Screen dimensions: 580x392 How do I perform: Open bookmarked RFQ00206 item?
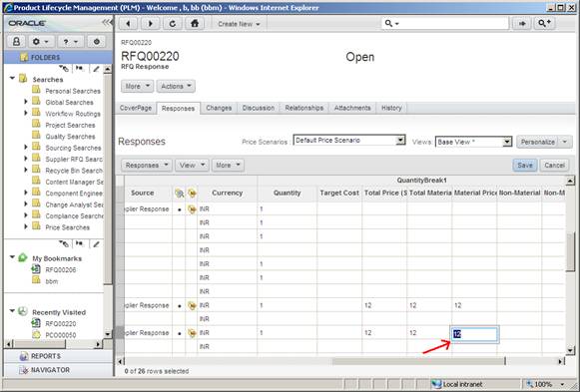(x=60, y=269)
